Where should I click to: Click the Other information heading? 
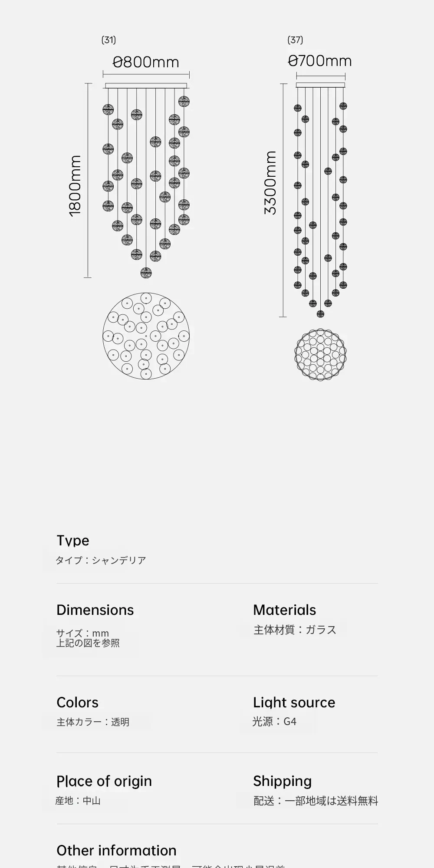click(116, 850)
